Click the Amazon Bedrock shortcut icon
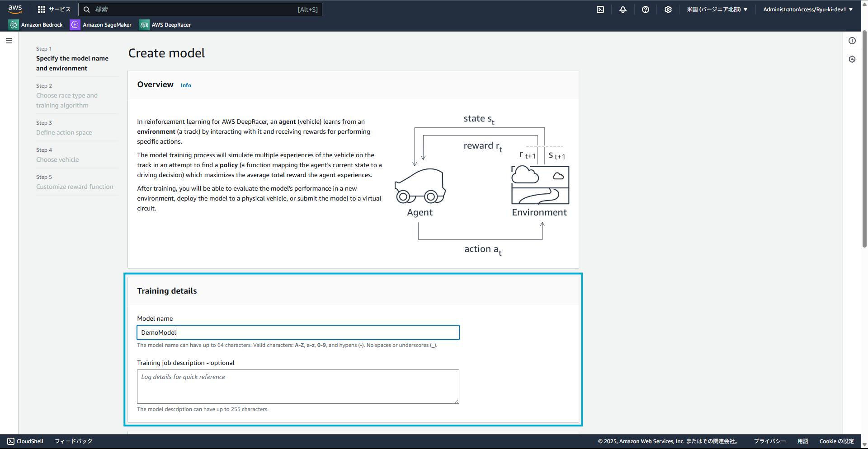The width and height of the screenshot is (868, 449). [x=14, y=25]
